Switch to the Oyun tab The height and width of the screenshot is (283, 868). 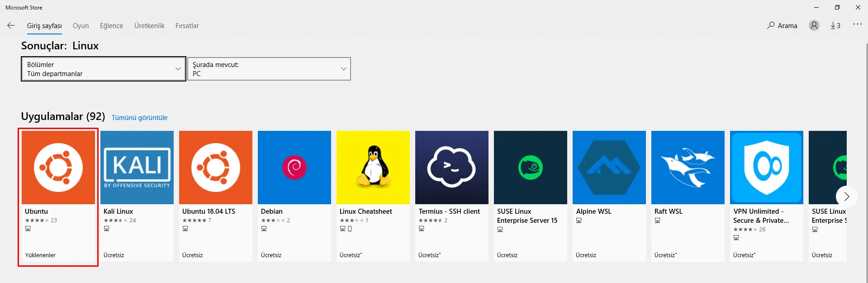click(x=81, y=26)
